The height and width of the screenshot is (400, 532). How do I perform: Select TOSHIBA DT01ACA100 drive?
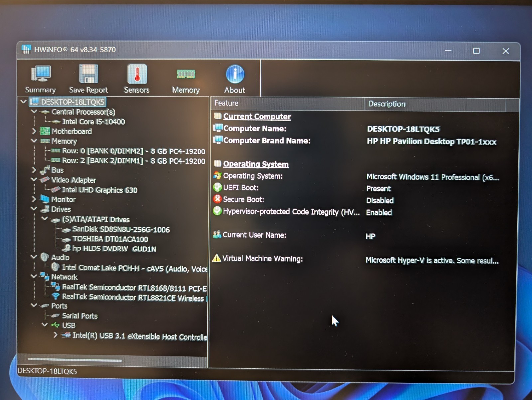(110, 239)
